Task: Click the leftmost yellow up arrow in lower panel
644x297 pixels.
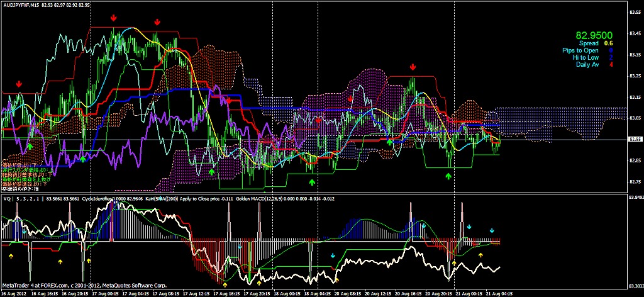Action: pyautogui.click(x=11, y=256)
